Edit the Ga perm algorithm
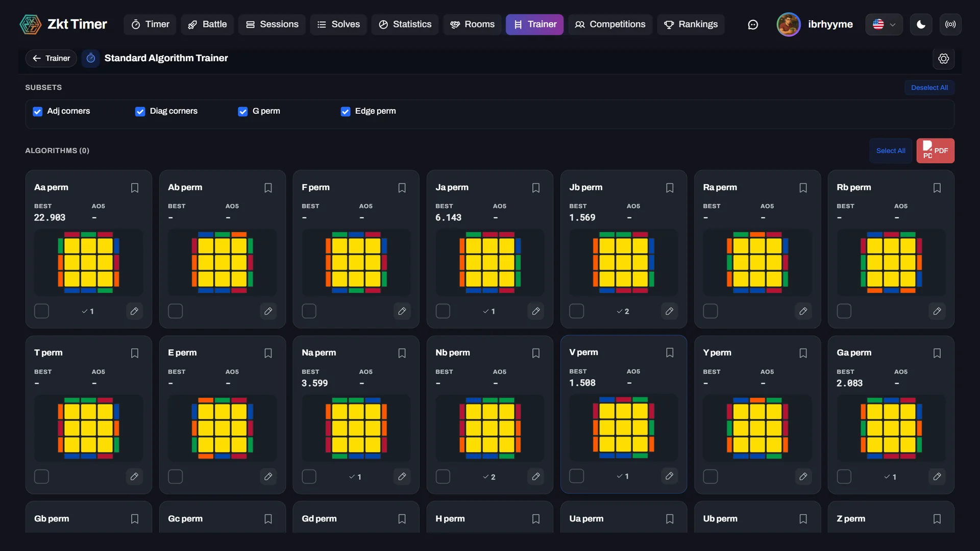Viewport: 980px width, 551px height. 937,477
